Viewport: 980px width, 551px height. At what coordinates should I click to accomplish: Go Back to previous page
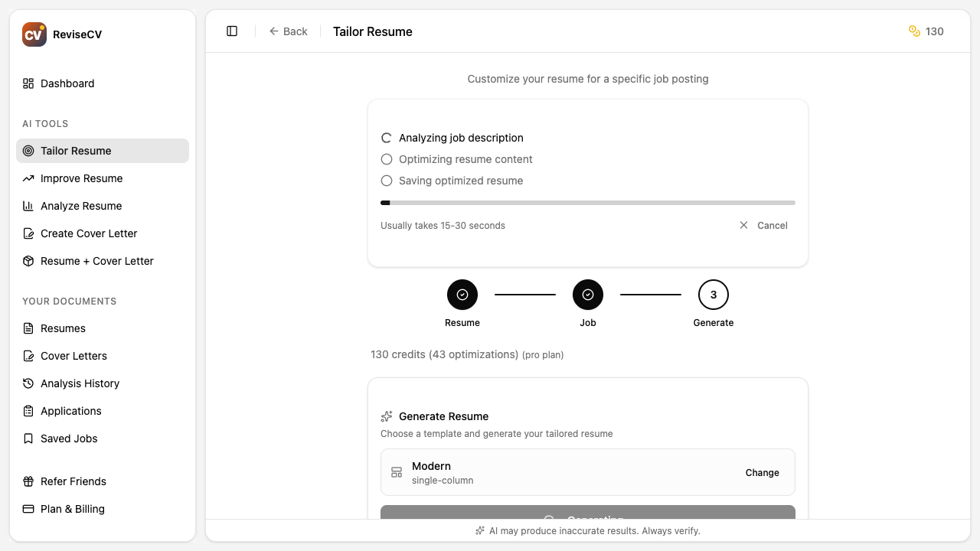(x=288, y=31)
